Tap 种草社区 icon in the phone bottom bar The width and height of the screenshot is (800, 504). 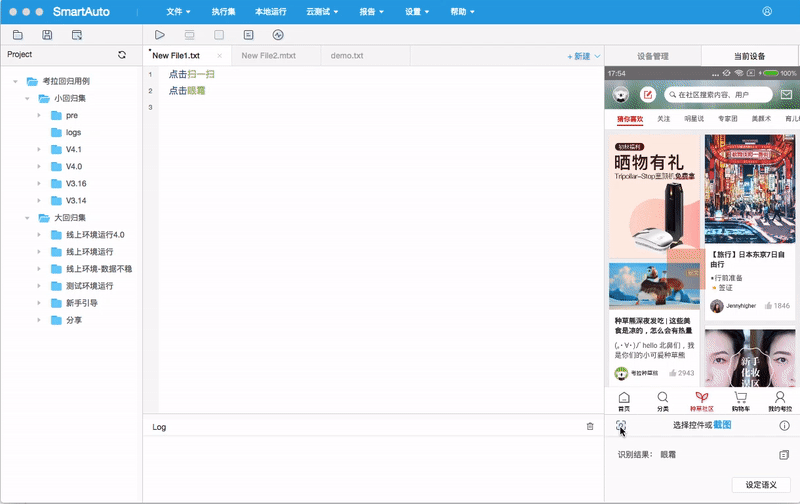click(x=702, y=401)
